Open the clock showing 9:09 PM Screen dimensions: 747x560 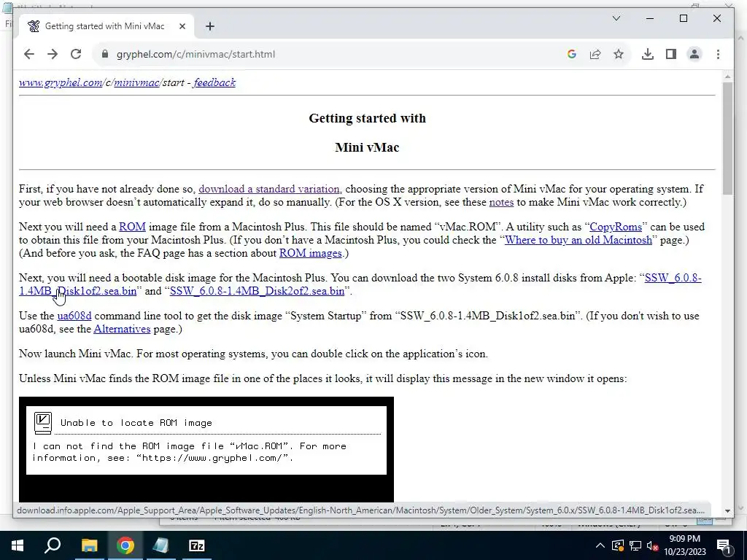click(x=684, y=545)
